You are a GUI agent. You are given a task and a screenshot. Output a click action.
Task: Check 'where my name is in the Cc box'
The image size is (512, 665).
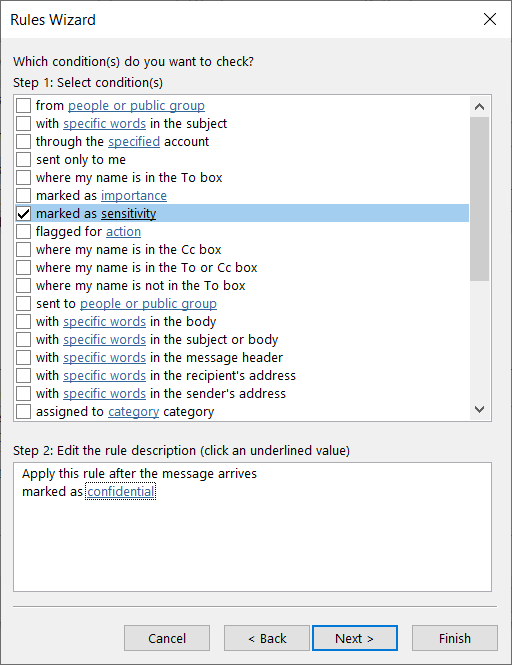coord(23,249)
